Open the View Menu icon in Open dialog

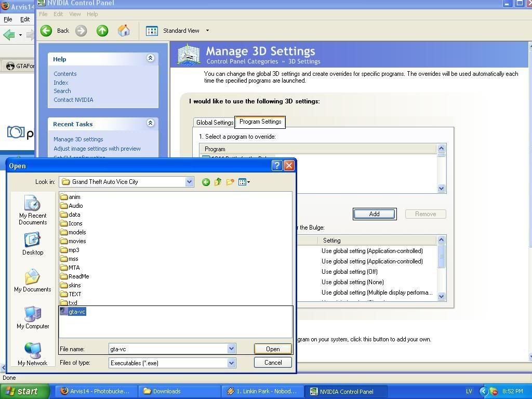coord(244,182)
